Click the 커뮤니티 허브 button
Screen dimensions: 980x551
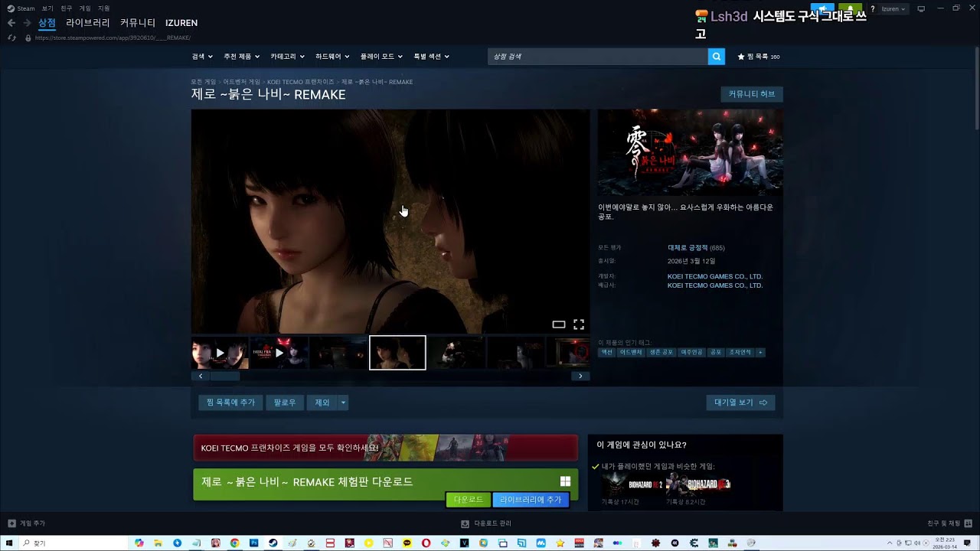(x=752, y=94)
